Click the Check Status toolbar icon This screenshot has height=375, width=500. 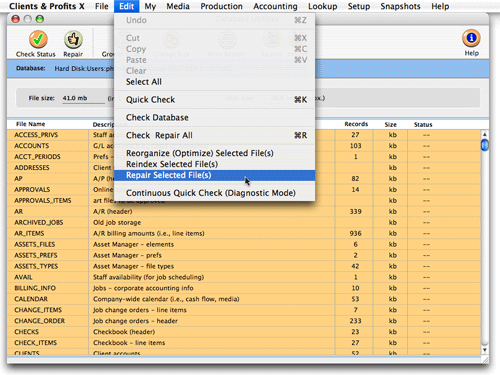coord(37,39)
